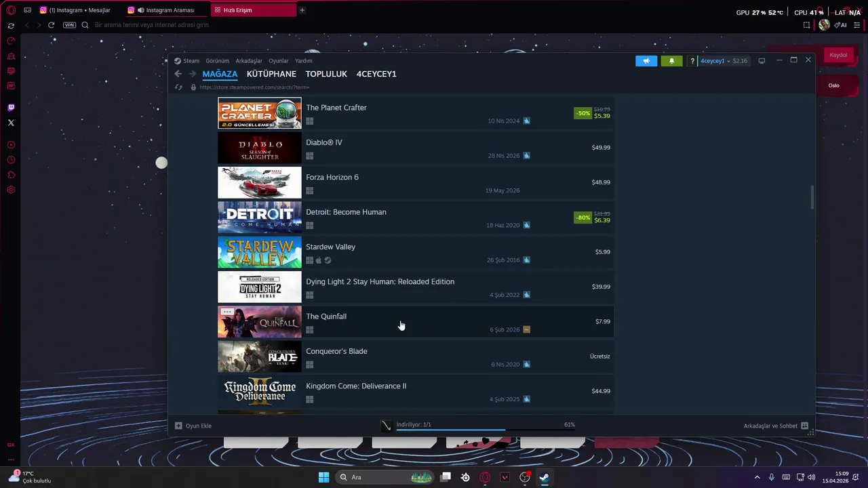Open history clock icon in Opera sidebar
Image resolution: width=868 pixels, height=488 pixels.
click(x=11, y=160)
